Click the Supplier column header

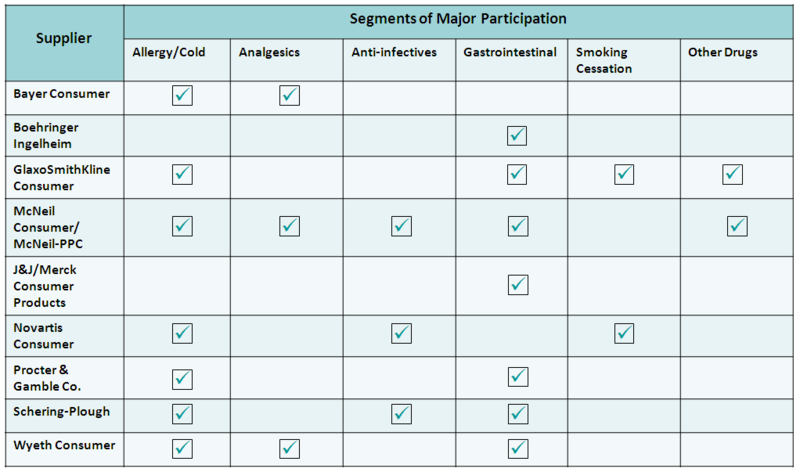[x=64, y=39]
